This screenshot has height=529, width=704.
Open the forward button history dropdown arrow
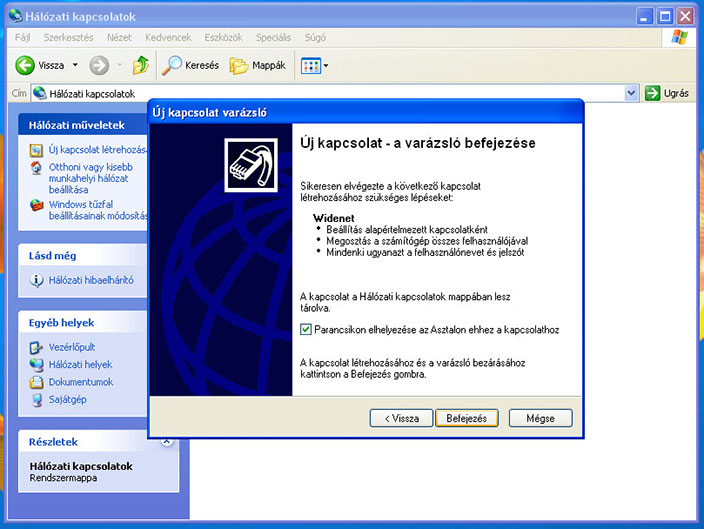tap(119, 65)
